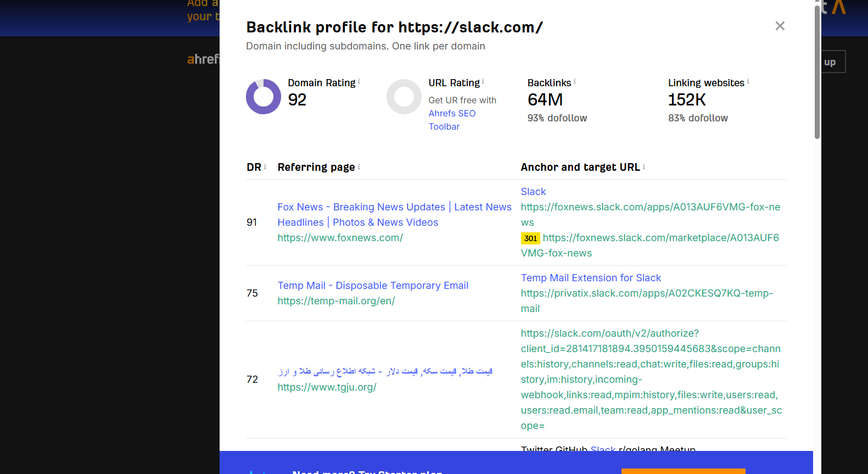The image size is (868, 474).
Task: Click the Referring page info icon
Action: (359, 166)
